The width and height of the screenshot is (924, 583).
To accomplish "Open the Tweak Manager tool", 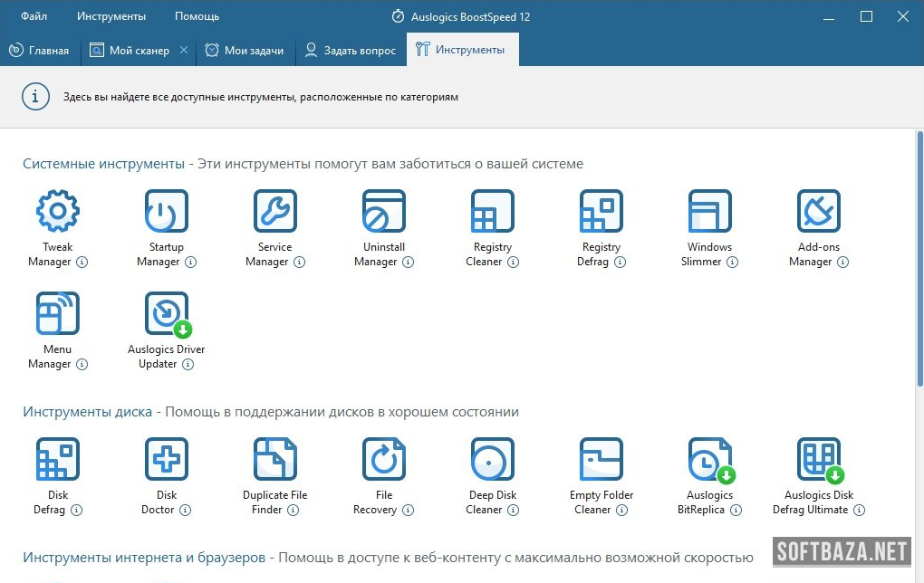I will pyautogui.click(x=57, y=212).
